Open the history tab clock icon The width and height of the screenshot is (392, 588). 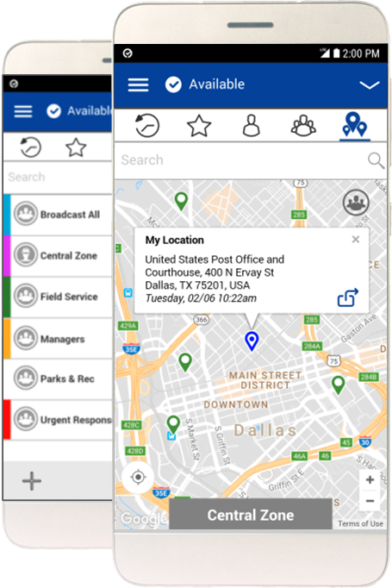click(147, 125)
